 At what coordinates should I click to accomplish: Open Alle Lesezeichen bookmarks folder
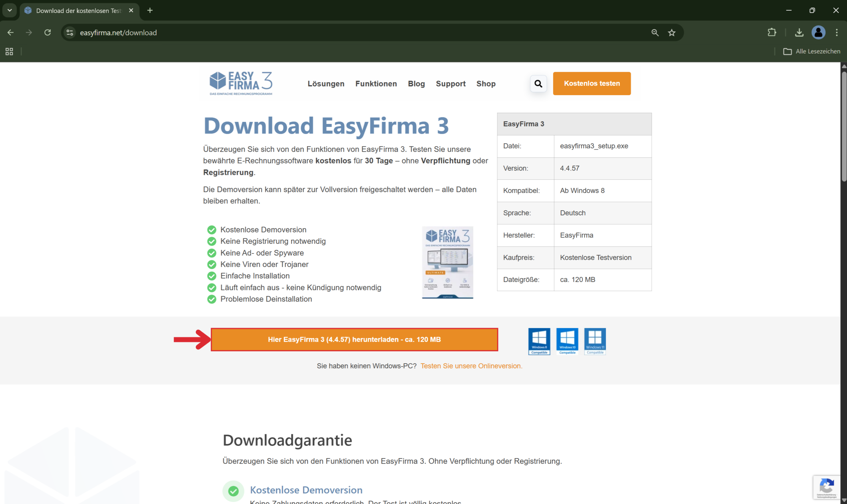(x=812, y=51)
